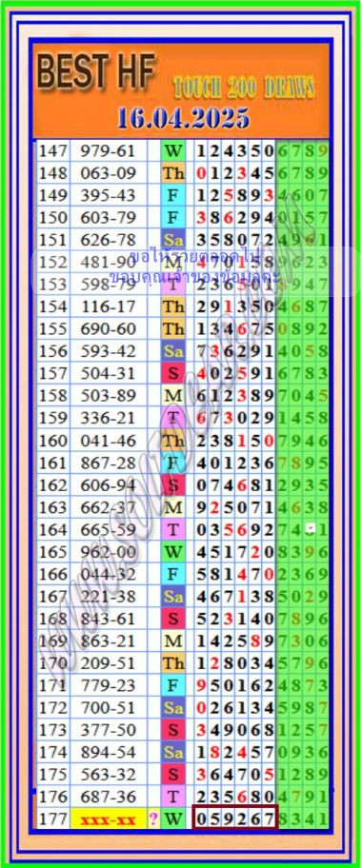The width and height of the screenshot is (362, 868).
Task: Click the result 979-61 in row 147
Action: [108, 150]
